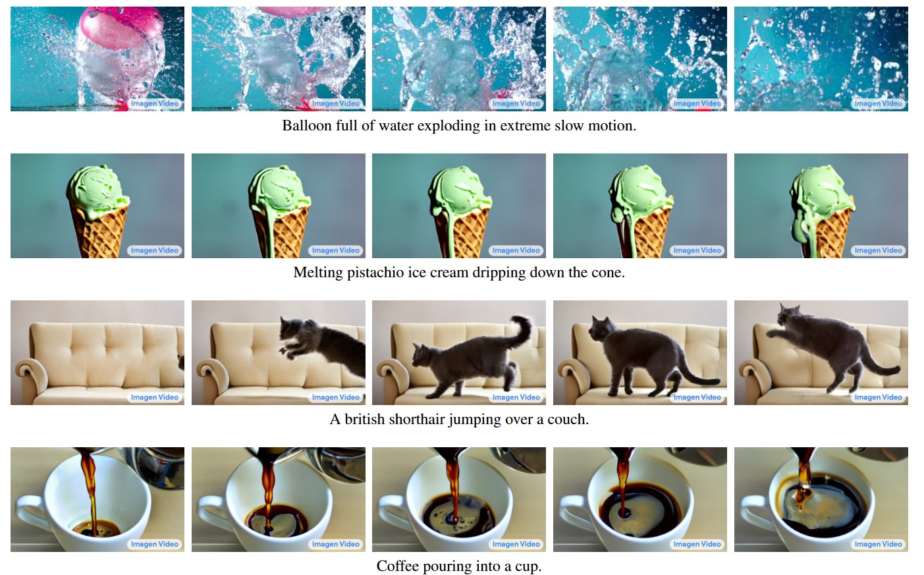Select the third balloon splash frame
Screen dimensions: 924x575
459,59
